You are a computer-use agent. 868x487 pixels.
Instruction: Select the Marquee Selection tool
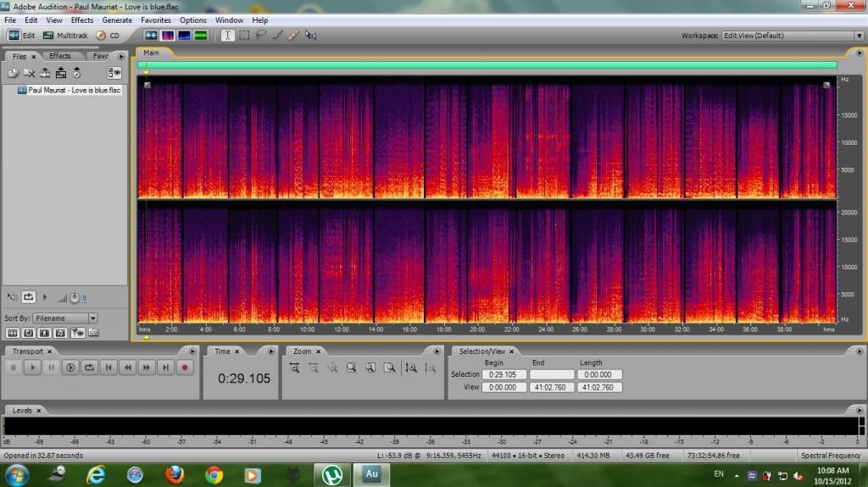(x=244, y=36)
